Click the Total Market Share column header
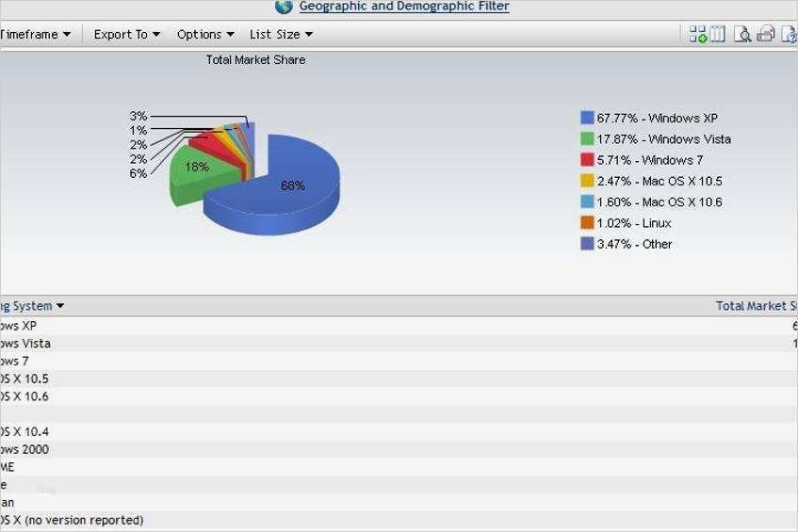Viewport: 798px width, 532px height. (757, 306)
